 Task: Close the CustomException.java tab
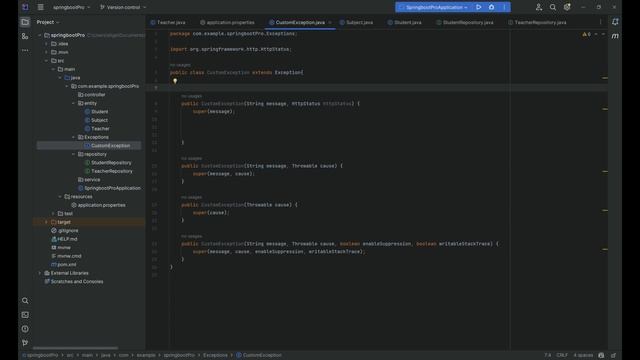point(330,22)
